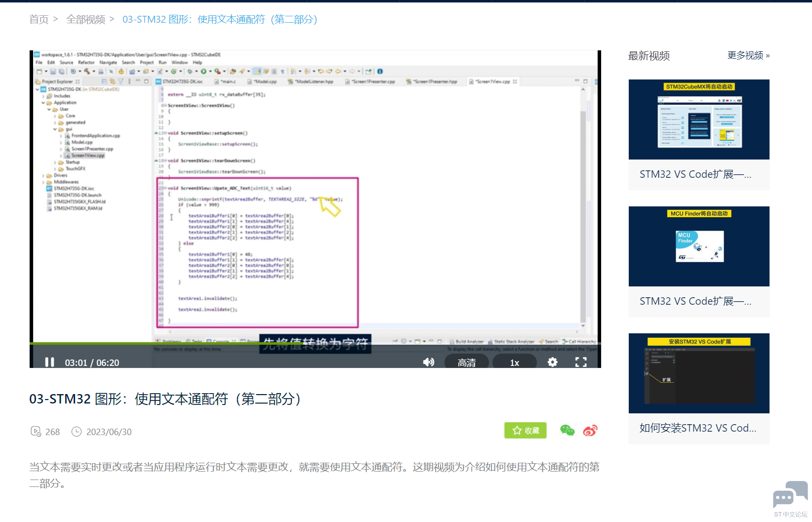Click the 2023/06/30 publish date
The height and width of the screenshot is (522, 812).
coord(109,432)
